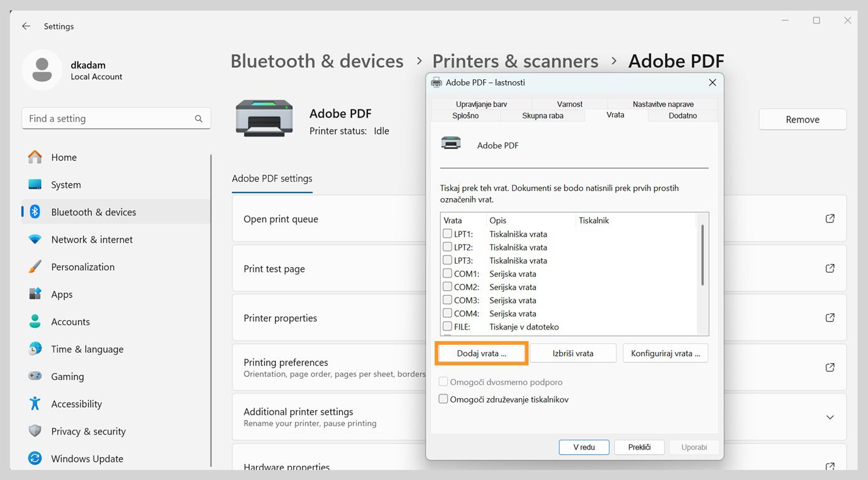Click the open-external icon for Print test page
The width and height of the screenshot is (868, 480).
(830, 269)
